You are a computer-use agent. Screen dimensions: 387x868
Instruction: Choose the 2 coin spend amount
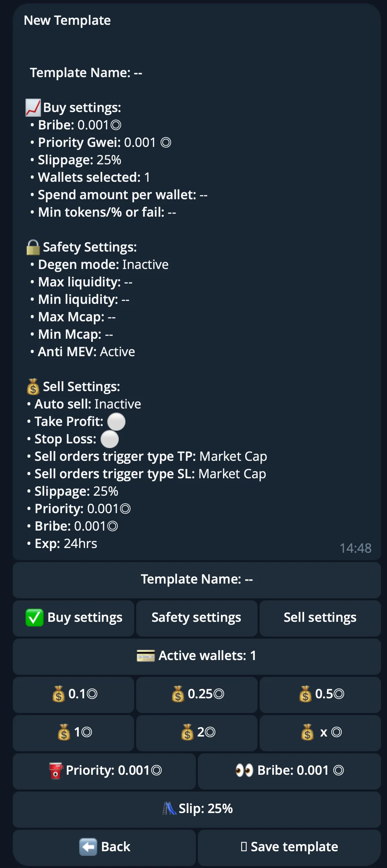(x=197, y=732)
